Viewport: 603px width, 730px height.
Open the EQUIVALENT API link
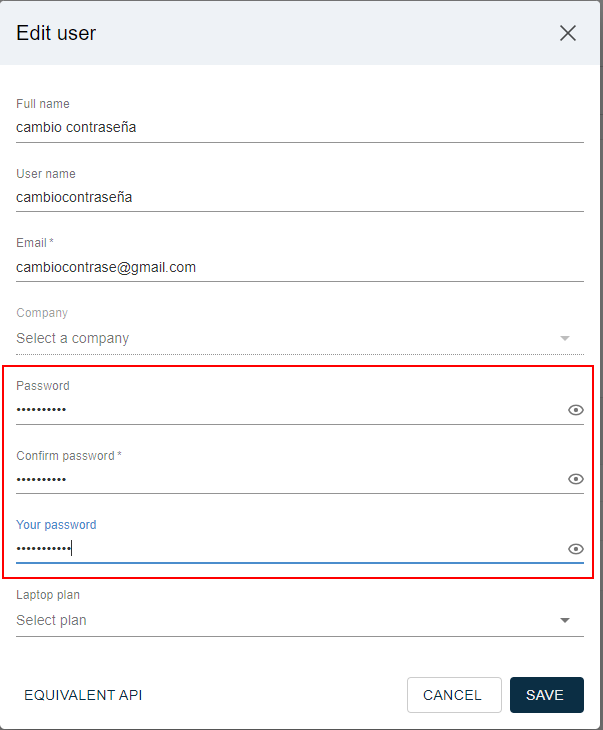(83, 695)
